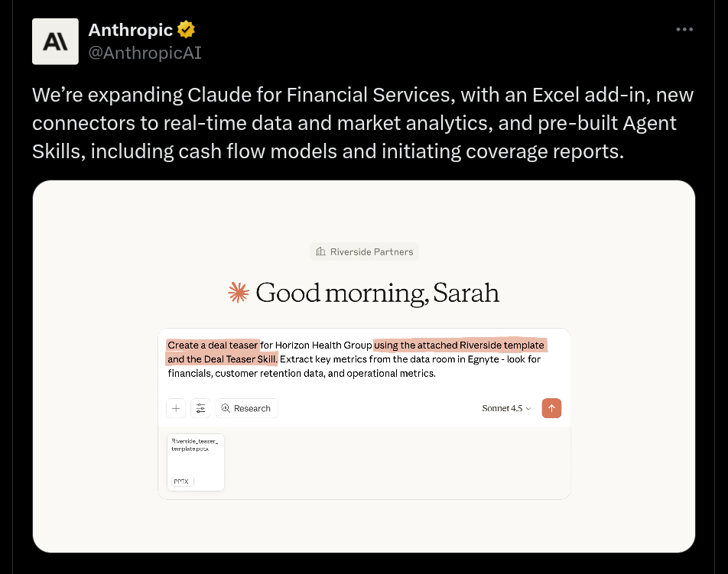The width and height of the screenshot is (728, 574).
Task: Click the Anthropic AI logo avatar
Action: [x=54, y=41]
